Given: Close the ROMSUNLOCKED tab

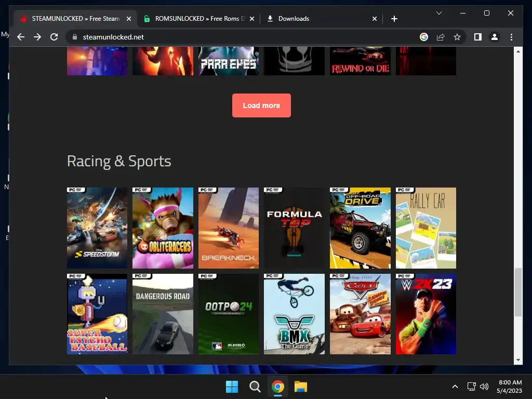Looking at the screenshot, I should click(252, 19).
